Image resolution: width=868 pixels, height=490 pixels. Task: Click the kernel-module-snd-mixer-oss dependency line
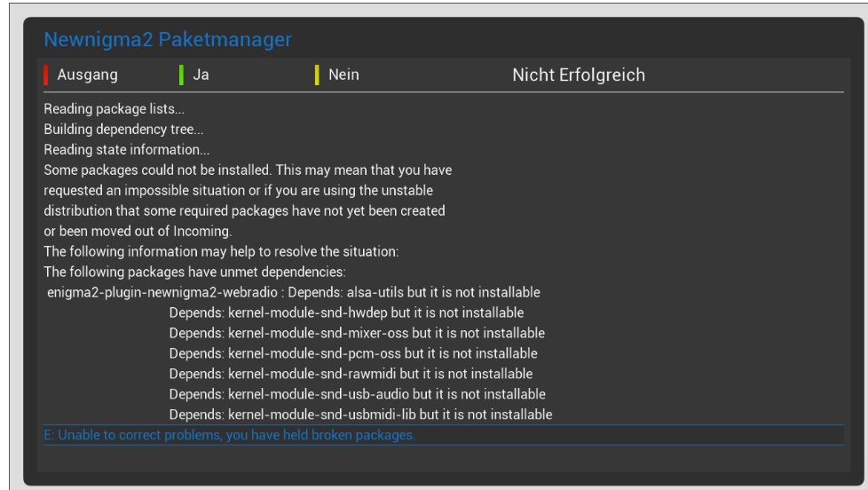coord(357,333)
